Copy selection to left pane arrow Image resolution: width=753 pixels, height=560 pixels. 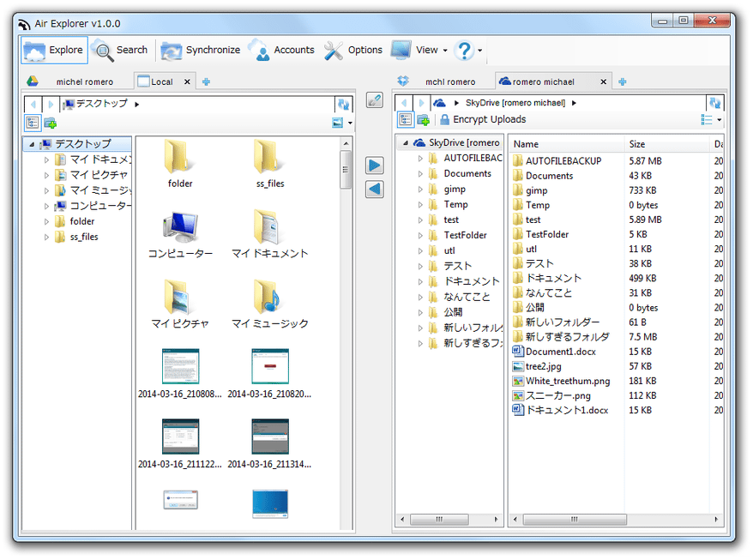point(375,189)
